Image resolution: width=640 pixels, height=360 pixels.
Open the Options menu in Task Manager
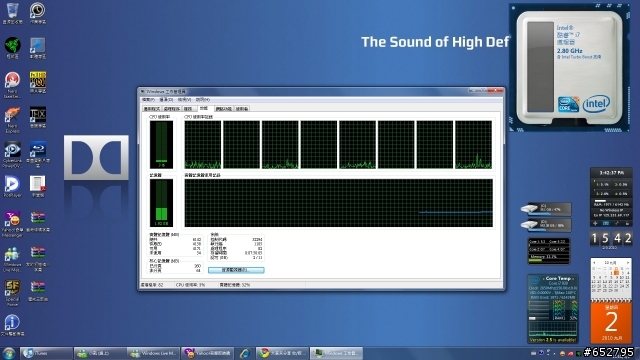click(x=166, y=100)
